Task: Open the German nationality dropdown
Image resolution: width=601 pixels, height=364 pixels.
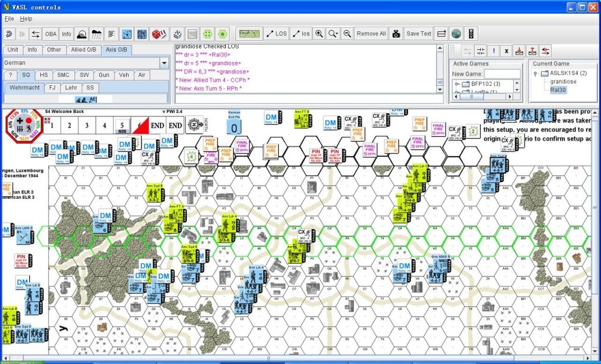Action: click(164, 63)
